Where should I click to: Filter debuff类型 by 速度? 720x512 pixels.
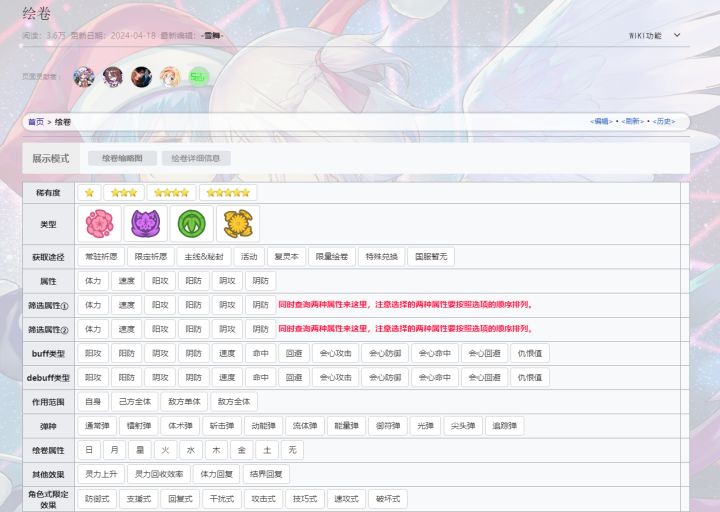(227, 377)
